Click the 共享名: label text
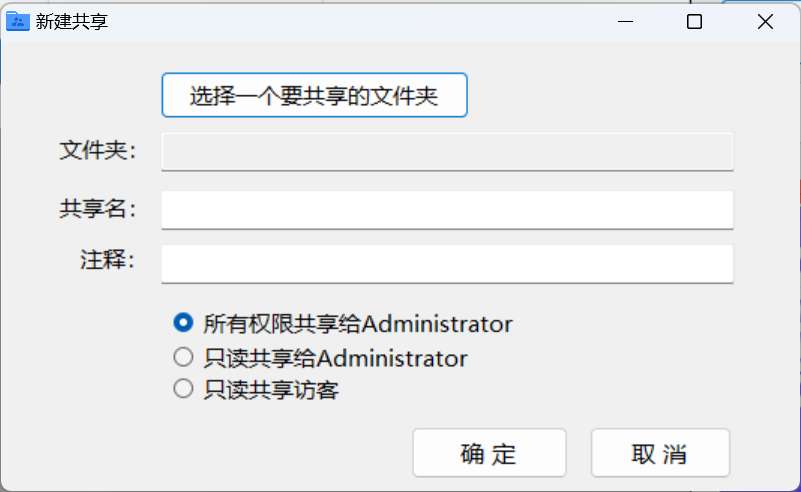The image size is (801, 492). point(98,208)
